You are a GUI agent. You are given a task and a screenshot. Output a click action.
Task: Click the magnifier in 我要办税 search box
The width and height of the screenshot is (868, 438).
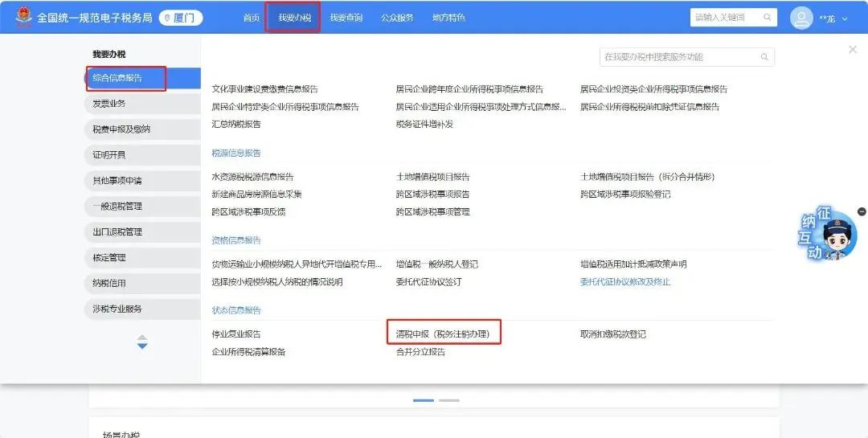coord(764,57)
